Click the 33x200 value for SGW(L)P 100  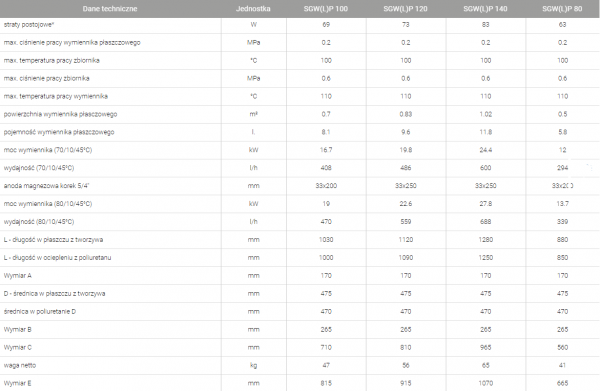point(326,186)
